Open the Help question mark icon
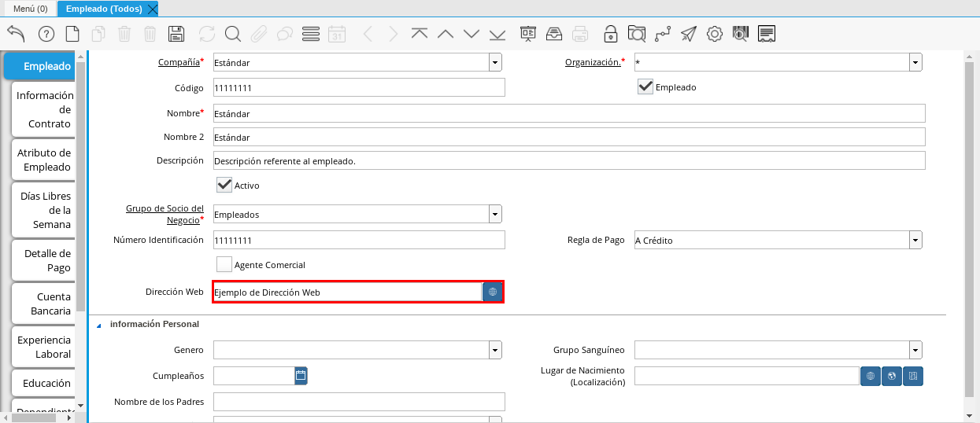Image resolution: width=980 pixels, height=423 pixels. pos(46,33)
